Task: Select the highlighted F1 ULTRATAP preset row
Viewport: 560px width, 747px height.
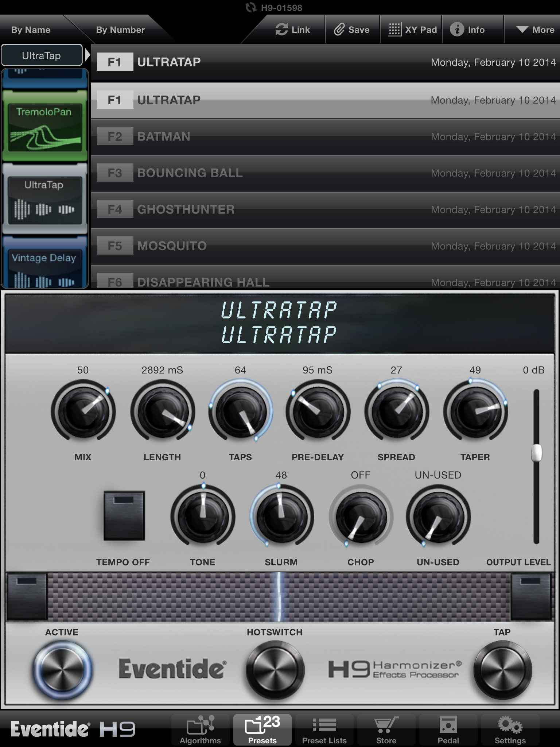Action: [325, 100]
